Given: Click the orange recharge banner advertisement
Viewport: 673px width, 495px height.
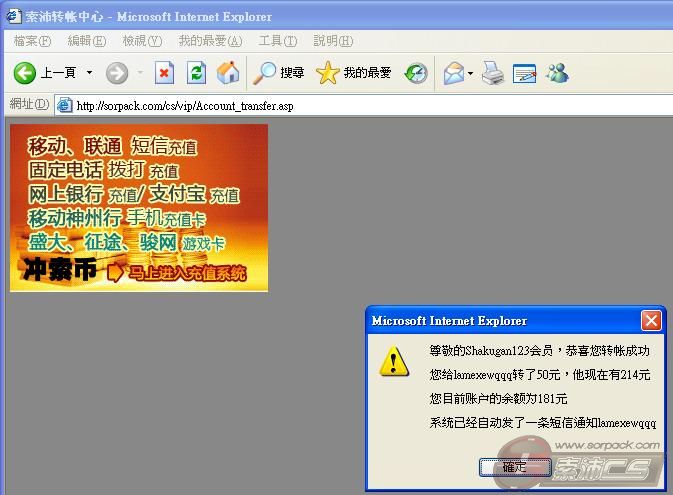Looking at the screenshot, I should [x=139, y=208].
